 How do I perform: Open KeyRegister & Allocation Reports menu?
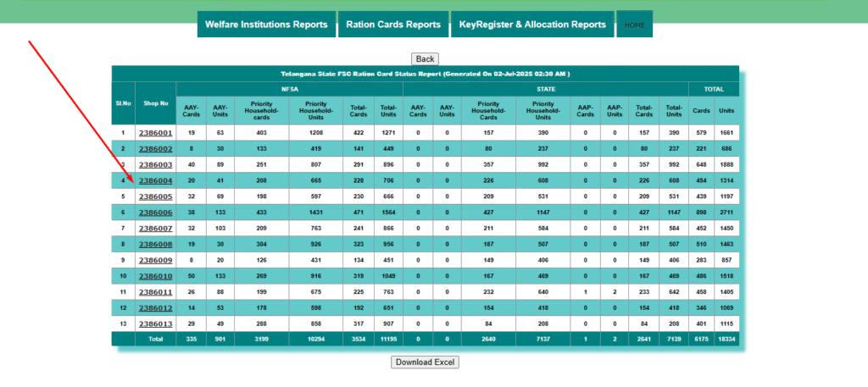tap(532, 25)
